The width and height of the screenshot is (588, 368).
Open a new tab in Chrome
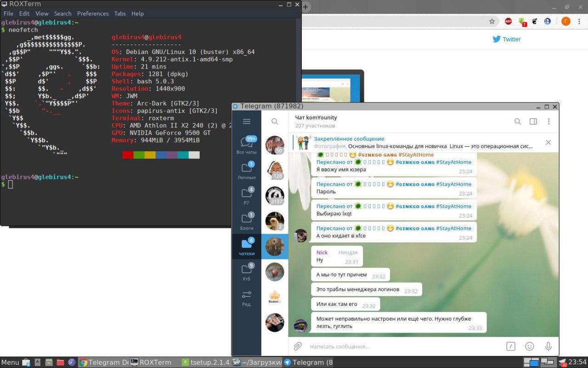click(305, 7)
